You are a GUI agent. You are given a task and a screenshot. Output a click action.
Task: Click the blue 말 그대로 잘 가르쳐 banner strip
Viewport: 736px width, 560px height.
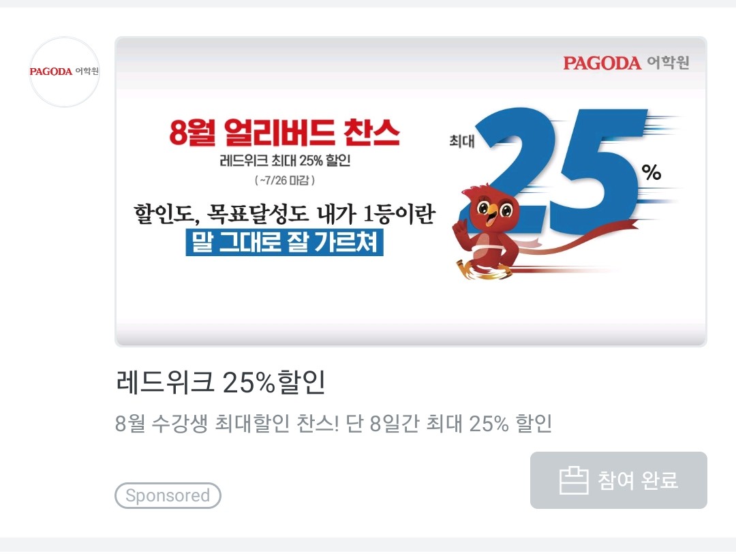click(284, 243)
